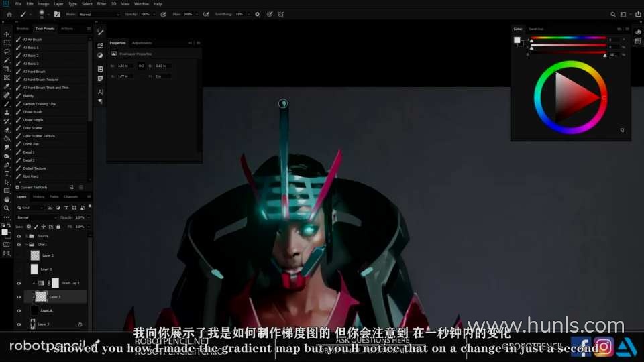Screen dimensions: 644x362
Task: Select the Crop tool
Action: (x=7, y=68)
